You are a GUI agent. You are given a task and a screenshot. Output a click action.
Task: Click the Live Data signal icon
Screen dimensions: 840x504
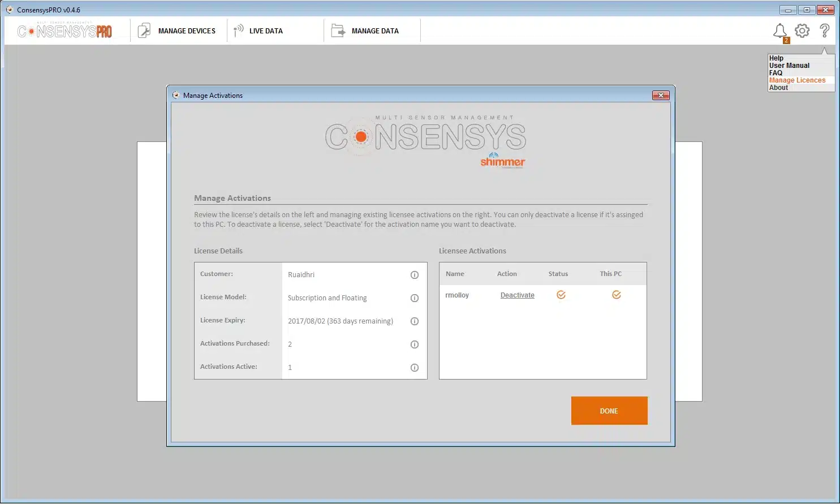point(238,31)
